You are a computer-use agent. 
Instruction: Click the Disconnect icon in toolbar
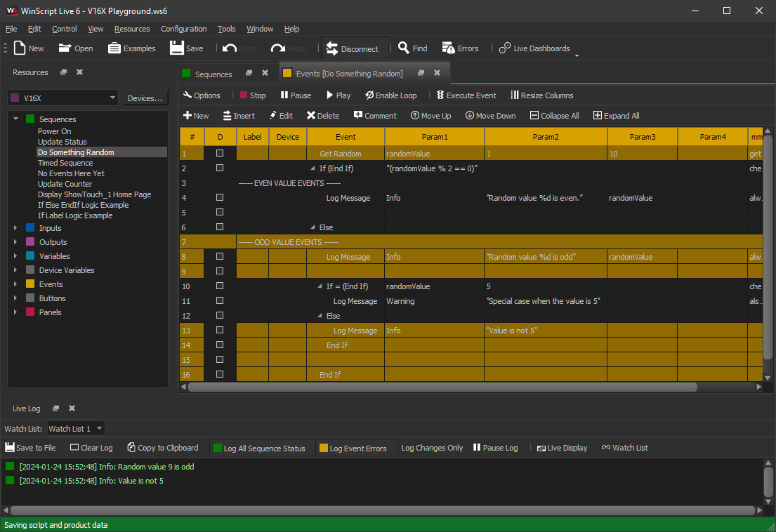pyautogui.click(x=332, y=48)
